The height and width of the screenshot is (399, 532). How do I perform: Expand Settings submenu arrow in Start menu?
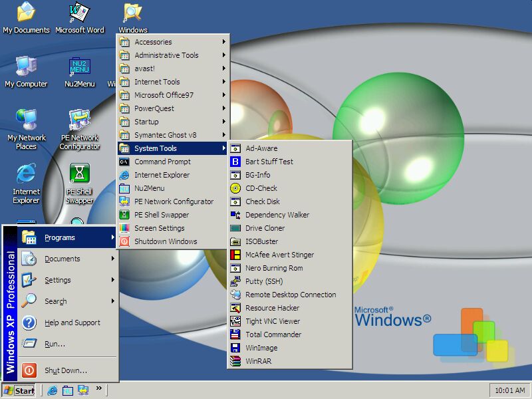pyautogui.click(x=113, y=280)
